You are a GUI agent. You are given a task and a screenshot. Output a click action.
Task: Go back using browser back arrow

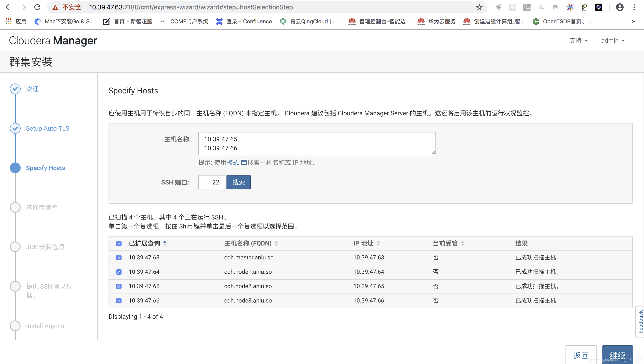pos(9,7)
